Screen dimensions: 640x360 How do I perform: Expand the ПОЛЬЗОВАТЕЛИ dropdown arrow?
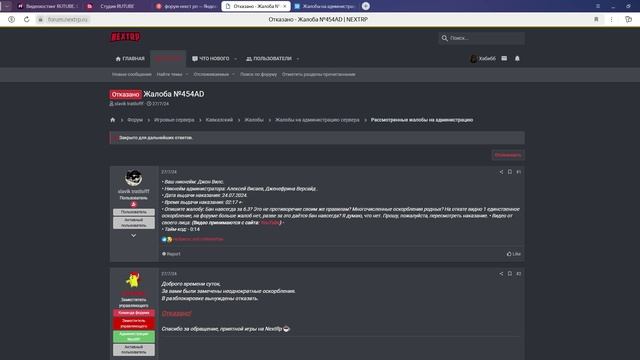[x=298, y=59]
